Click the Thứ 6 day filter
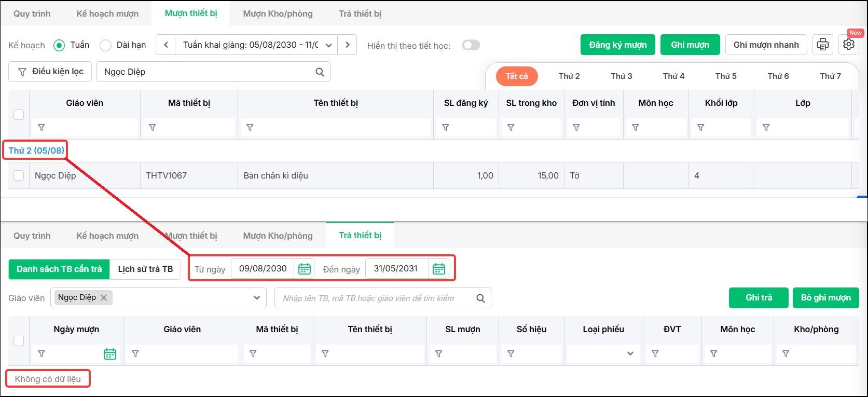Screen dimensions: 868x397 [x=778, y=76]
